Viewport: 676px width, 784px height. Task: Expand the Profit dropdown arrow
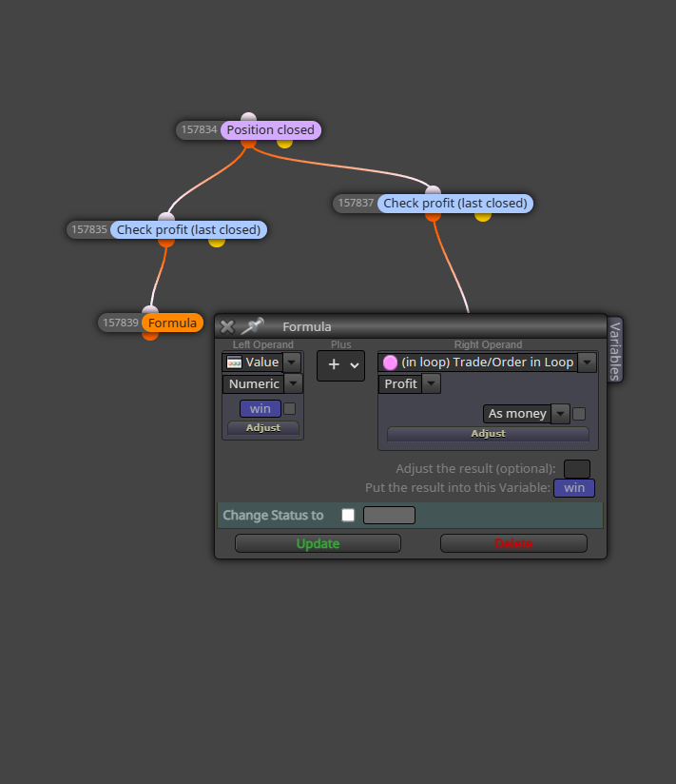[432, 383]
